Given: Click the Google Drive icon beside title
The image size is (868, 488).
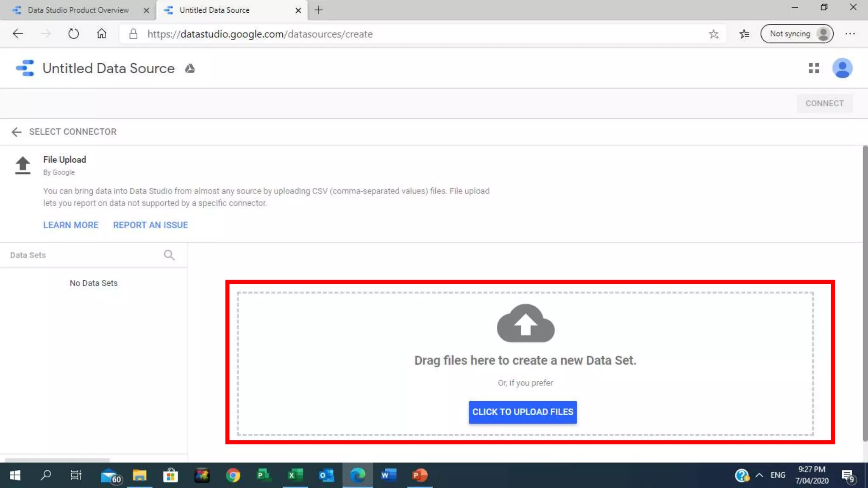Looking at the screenshot, I should click(x=189, y=69).
